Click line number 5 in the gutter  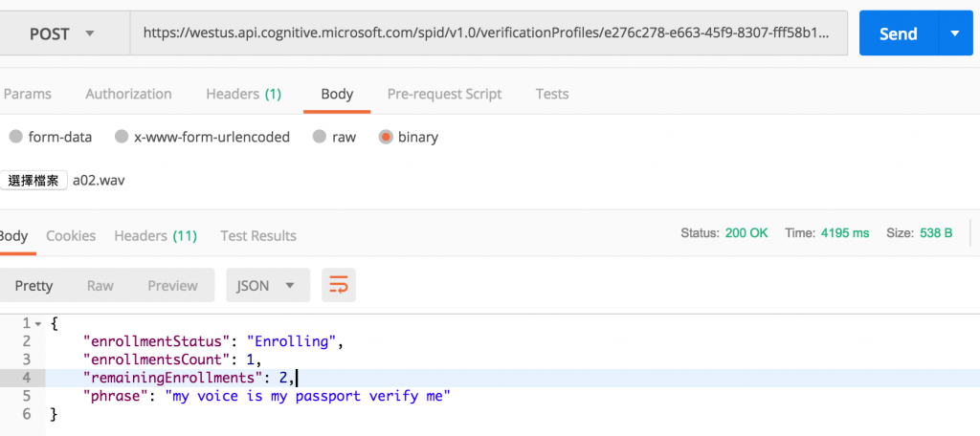point(26,396)
